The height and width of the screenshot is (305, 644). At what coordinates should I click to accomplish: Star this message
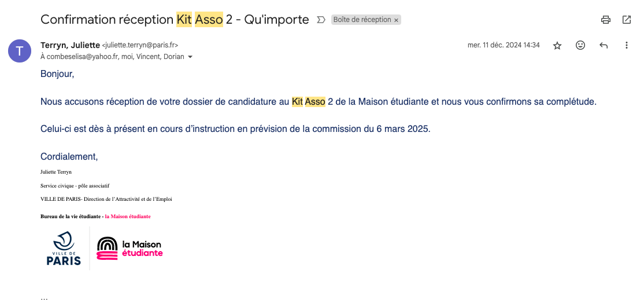[x=557, y=45]
